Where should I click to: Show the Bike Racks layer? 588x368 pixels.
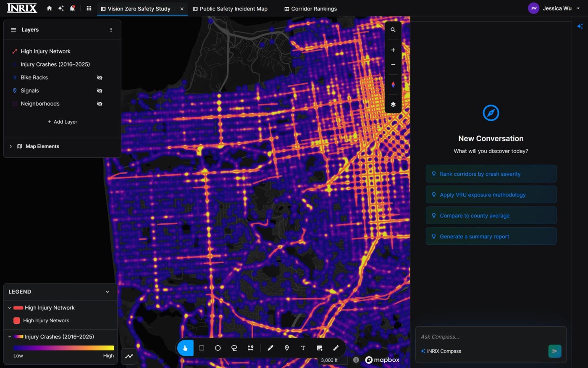tap(100, 78)
